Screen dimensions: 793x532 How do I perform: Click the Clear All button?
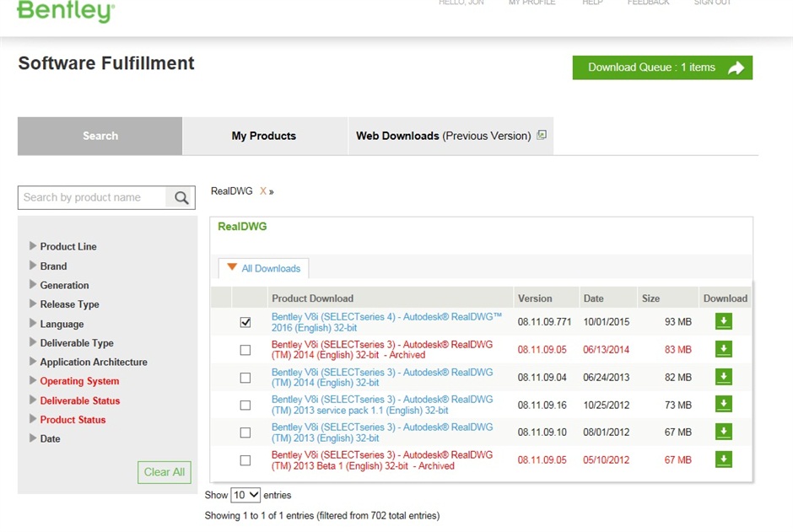tap(165, 472)
